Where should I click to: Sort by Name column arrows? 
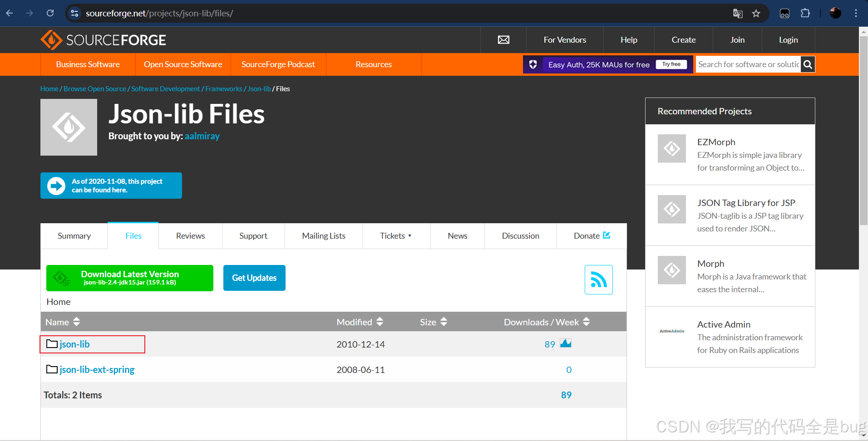coord(76,322)
